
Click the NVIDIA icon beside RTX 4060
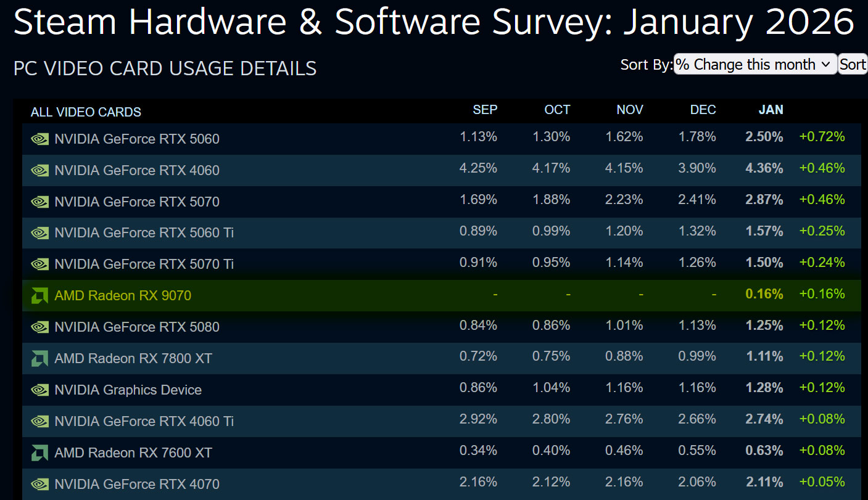tap(39, 171)
